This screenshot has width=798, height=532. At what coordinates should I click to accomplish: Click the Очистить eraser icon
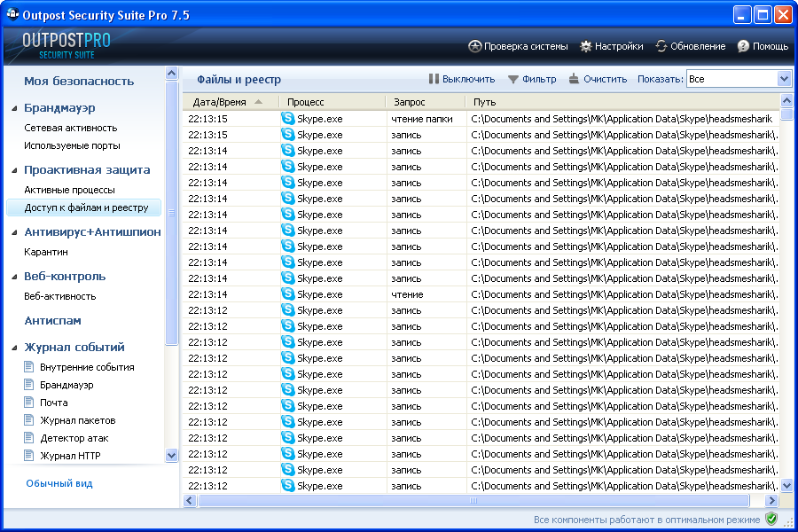[574, 79]
